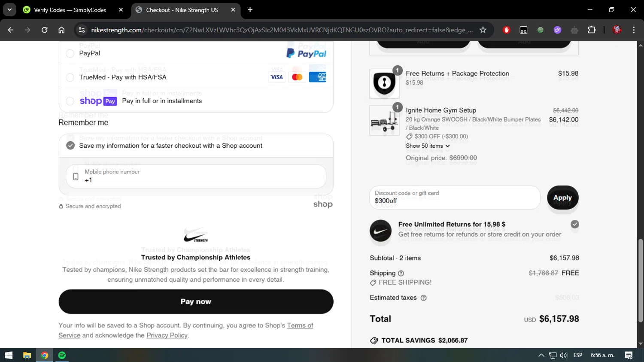Show hidden system tray icons

tap(541, 355)
